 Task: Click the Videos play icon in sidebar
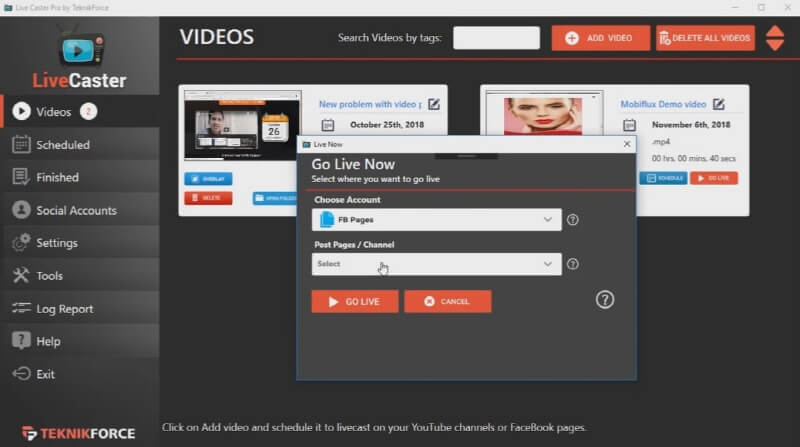pos(21,111)
